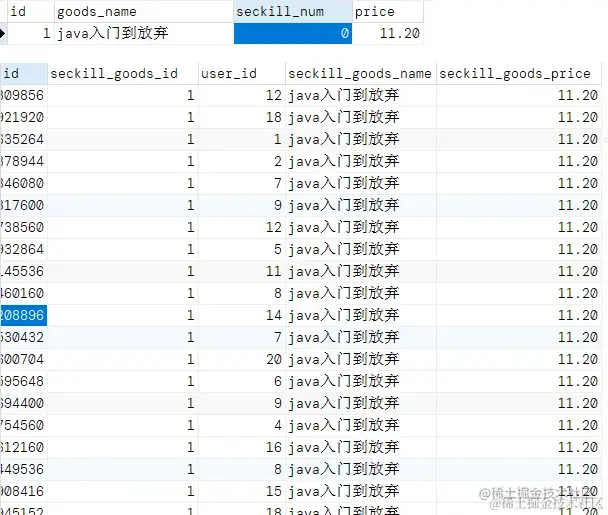The height and width of the screenshot is (515, 608).
Task: Select seckill_goods_id cell in user_id 4 row
Action: pyautogui.click(x=123, y=425)
